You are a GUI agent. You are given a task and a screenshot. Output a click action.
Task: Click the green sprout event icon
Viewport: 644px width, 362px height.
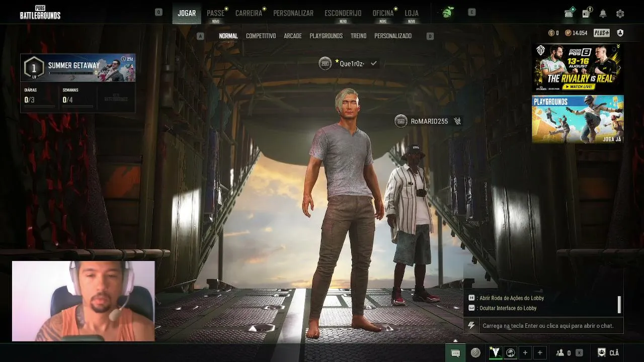click(446, 13)
